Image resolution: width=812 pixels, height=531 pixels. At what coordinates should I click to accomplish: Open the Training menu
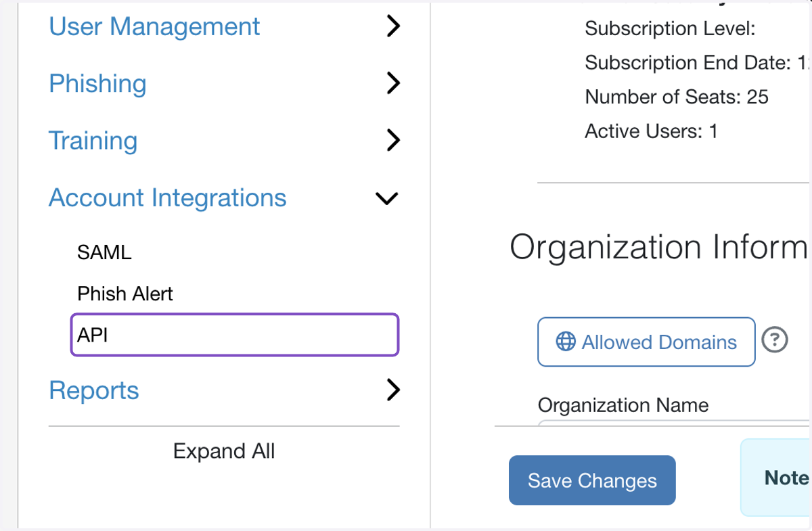(93, 141)
